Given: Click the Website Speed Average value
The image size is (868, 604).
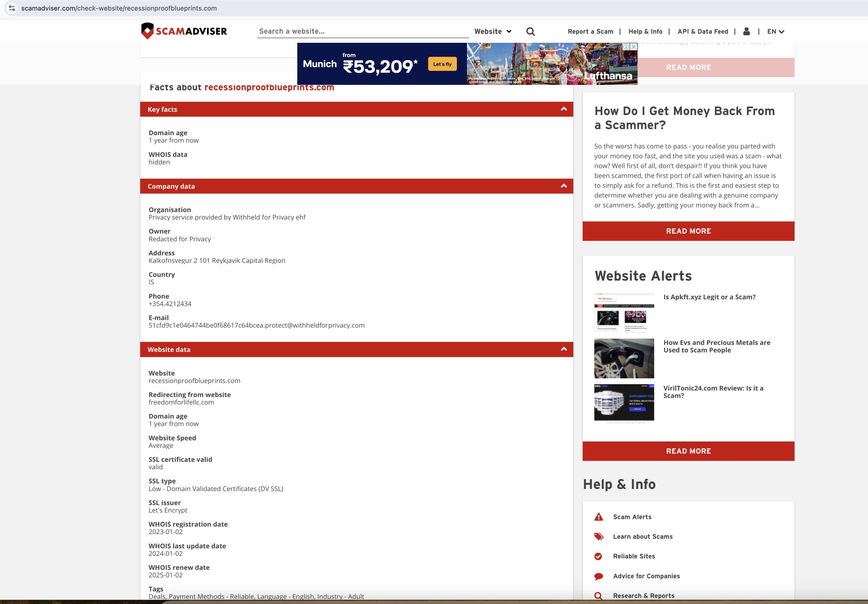Looking at the screenshot, I should point(161,446).
